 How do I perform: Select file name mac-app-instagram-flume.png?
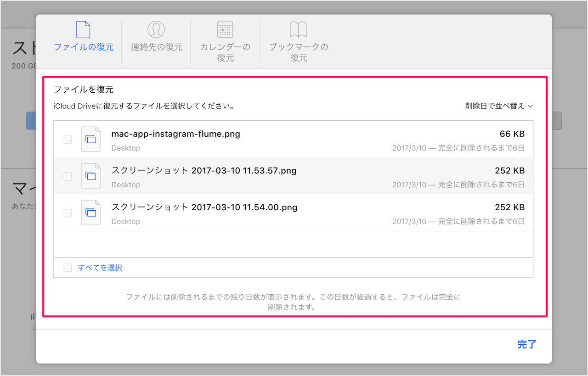[x=176, y=134]
